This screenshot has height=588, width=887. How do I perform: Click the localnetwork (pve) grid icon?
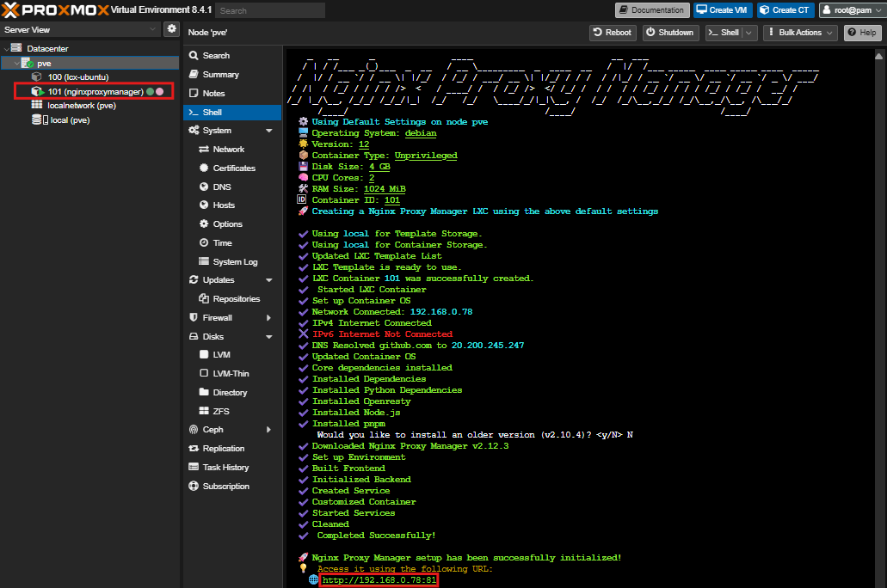[x=37, y=105]
